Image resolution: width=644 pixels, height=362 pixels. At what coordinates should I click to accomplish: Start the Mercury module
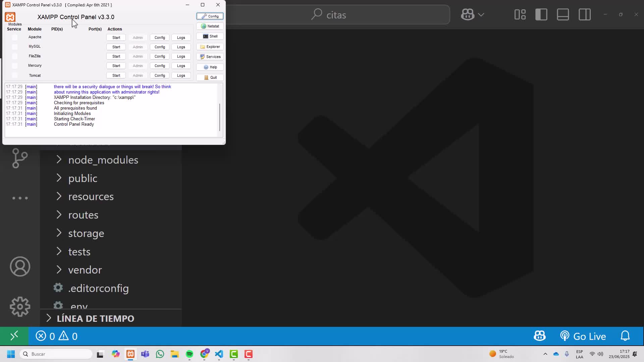coord(116,66)
